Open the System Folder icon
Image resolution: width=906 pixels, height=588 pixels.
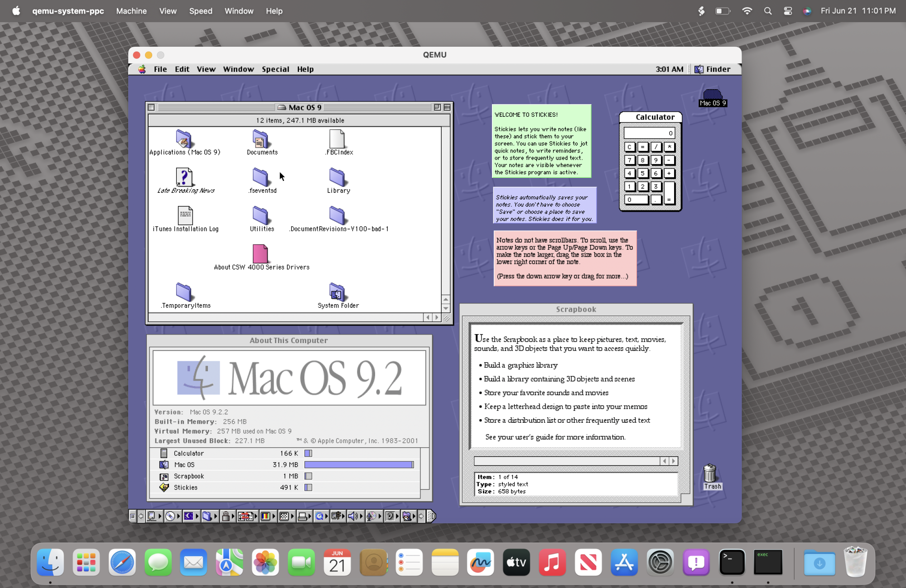[x=337, y=292]
